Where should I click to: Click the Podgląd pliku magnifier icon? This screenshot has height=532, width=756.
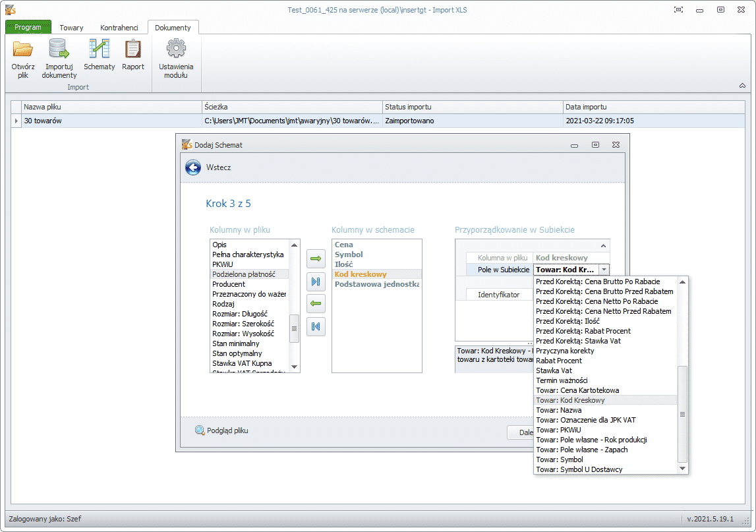[200, 430]
